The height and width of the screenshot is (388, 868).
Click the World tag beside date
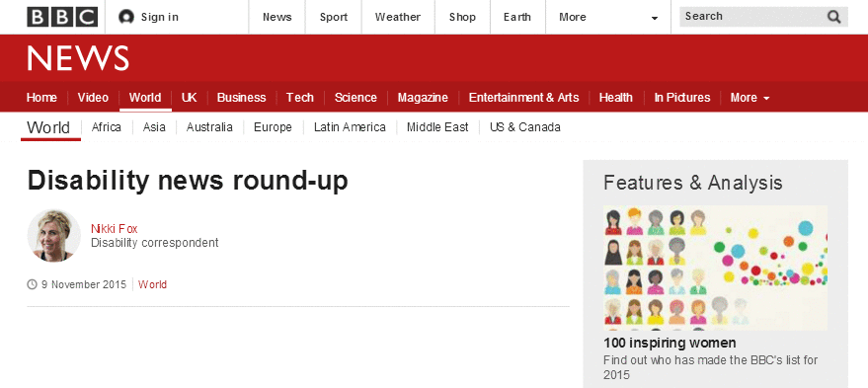(152, 284)
